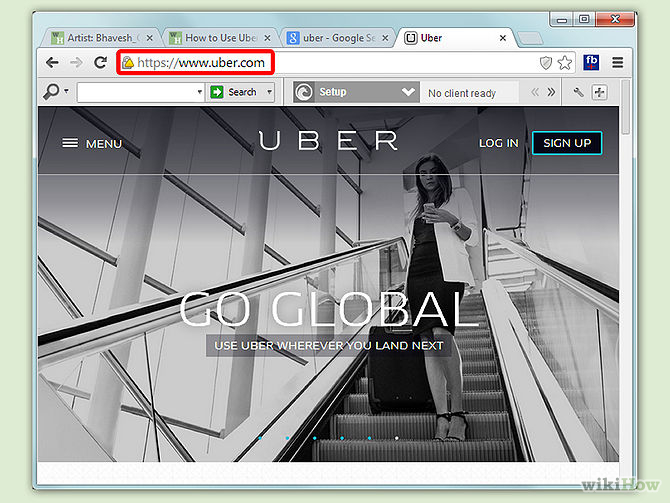Select the white active carousel dot

(x=397, y=438)
